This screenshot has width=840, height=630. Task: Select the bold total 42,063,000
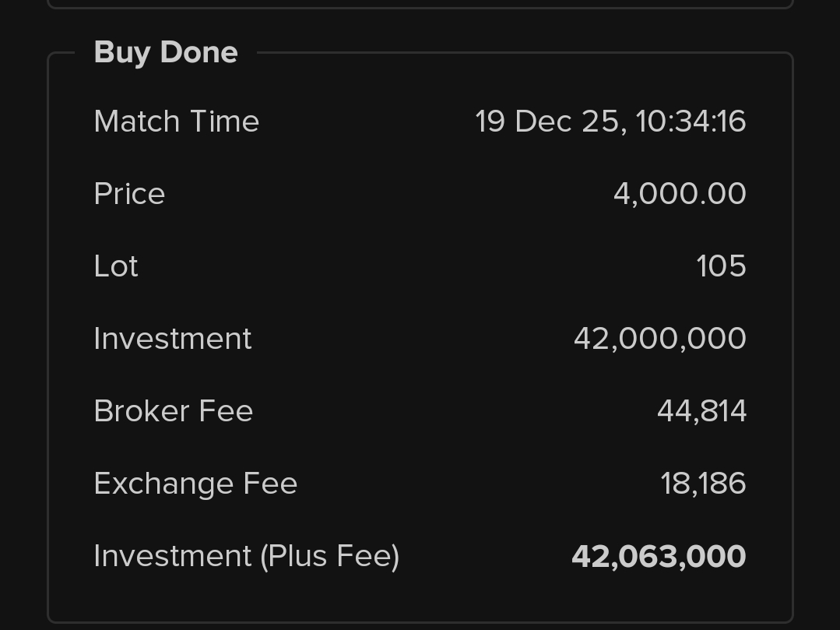click(x=659, y=557)
